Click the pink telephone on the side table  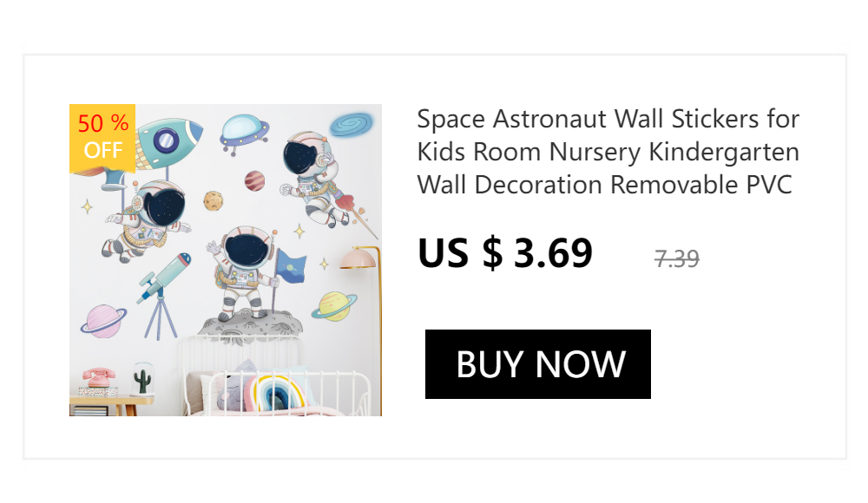[99, 377]
